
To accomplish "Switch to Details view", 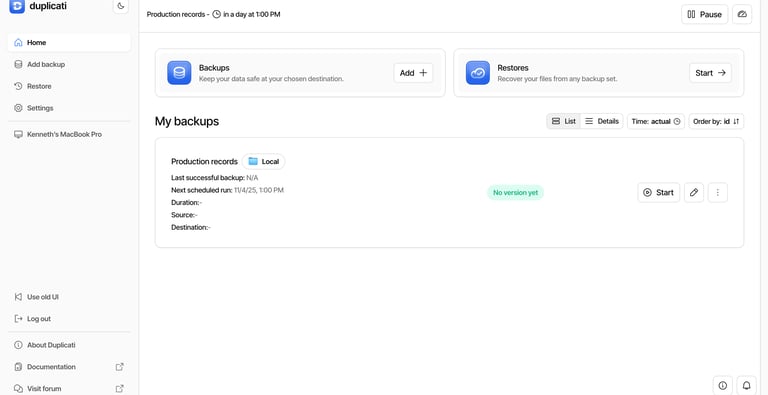I will click(602, 121).
